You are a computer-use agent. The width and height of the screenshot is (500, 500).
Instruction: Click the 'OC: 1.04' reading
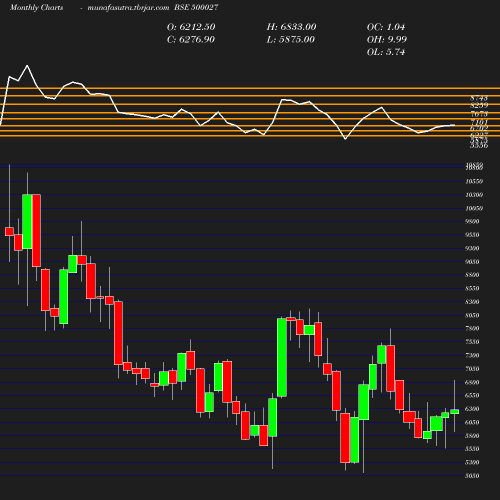(x=386, y=27)
